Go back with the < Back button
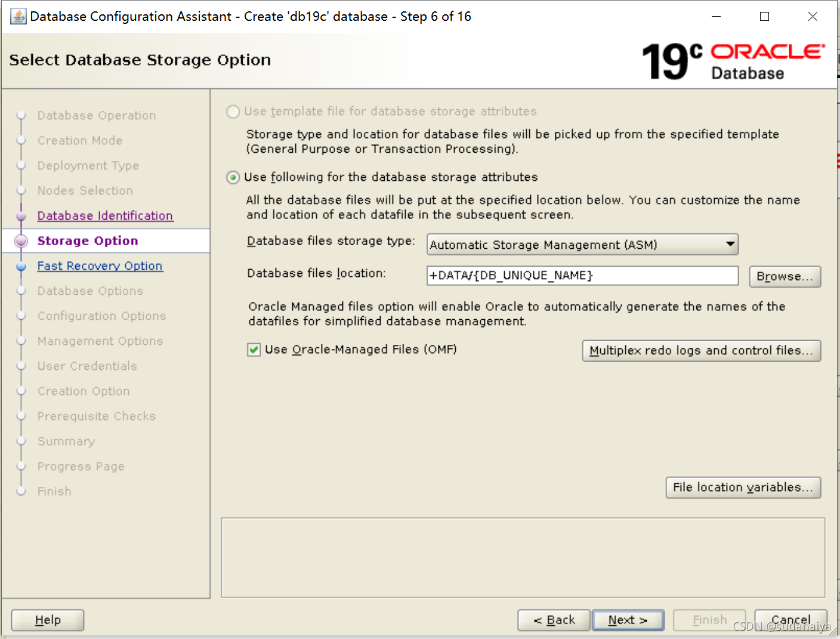 [x=554, y=620]
